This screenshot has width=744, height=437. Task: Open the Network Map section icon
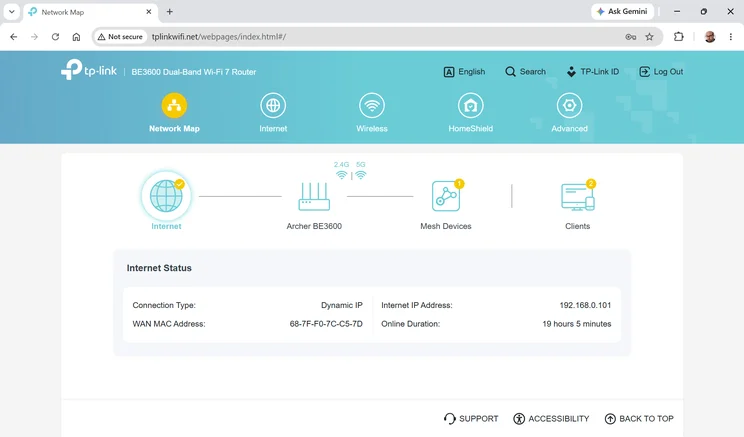point(174,105)
